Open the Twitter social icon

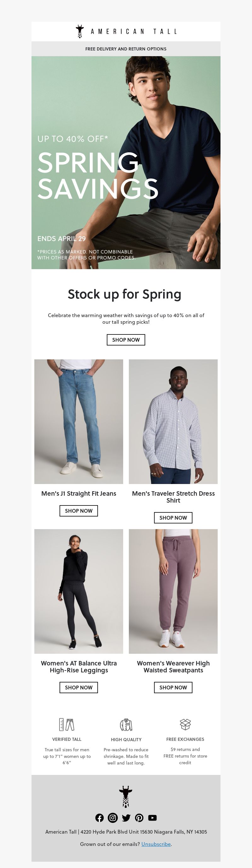[x=126, y=818]
